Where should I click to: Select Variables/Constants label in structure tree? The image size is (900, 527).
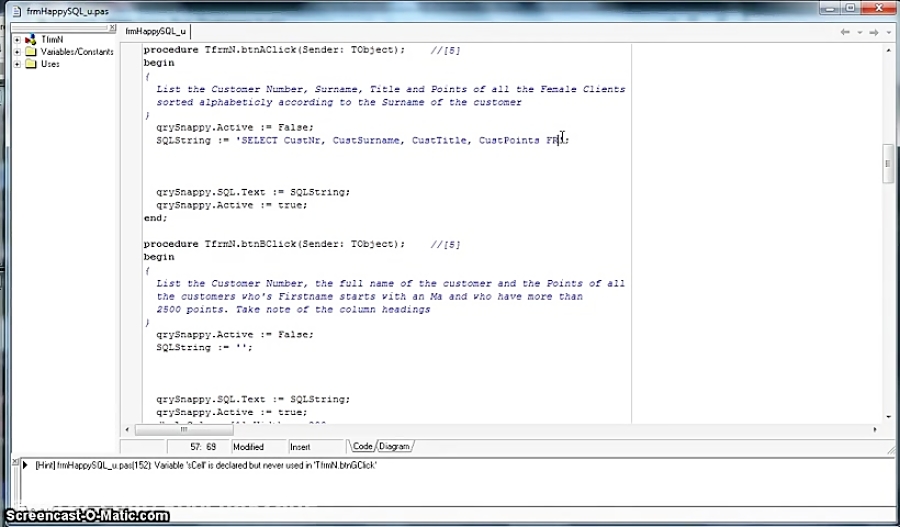pyautogui.click(x=77, y=52)
